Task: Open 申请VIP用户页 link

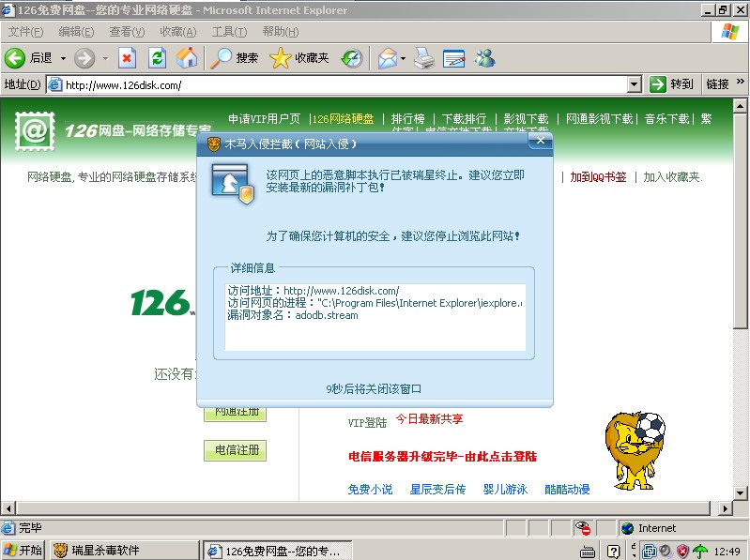Action: pos(264,118)
